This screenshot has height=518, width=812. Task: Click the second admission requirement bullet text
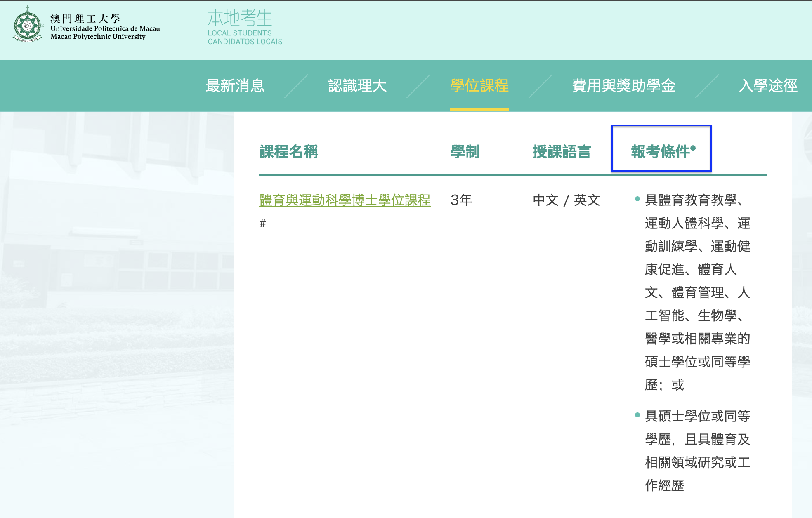(x=697, y=450)
